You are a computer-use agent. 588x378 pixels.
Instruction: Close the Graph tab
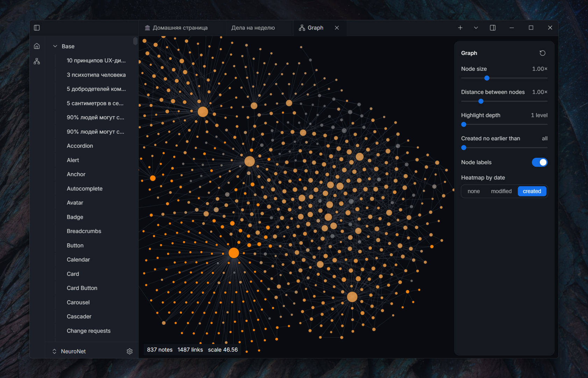click(x=337, y=28)
